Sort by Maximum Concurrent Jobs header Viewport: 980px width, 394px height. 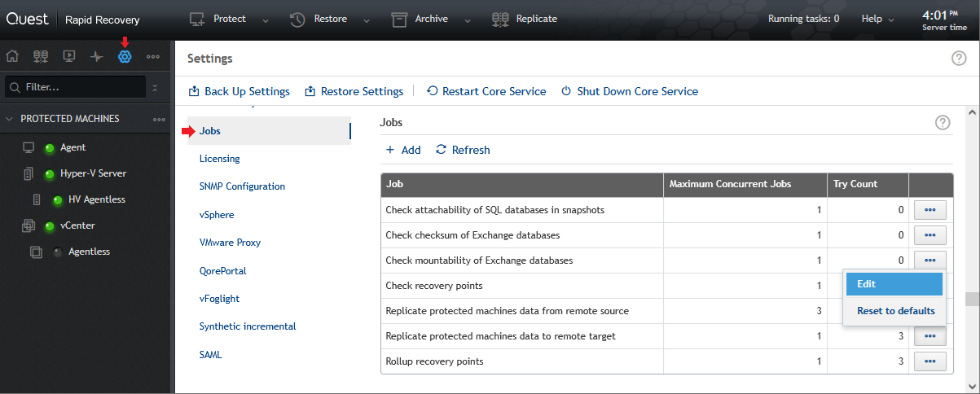pyautogui.click(x=745, y=184)
